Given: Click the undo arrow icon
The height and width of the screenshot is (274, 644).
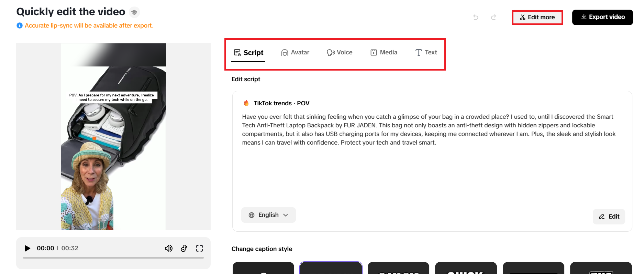Looking at the screenshot, I should [x=476, y=17].
